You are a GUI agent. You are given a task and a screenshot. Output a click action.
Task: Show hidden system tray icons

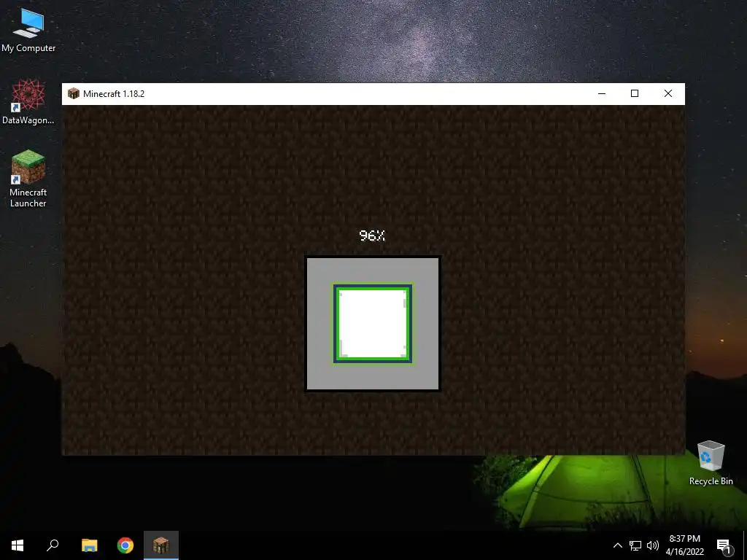tap(617, 545)
